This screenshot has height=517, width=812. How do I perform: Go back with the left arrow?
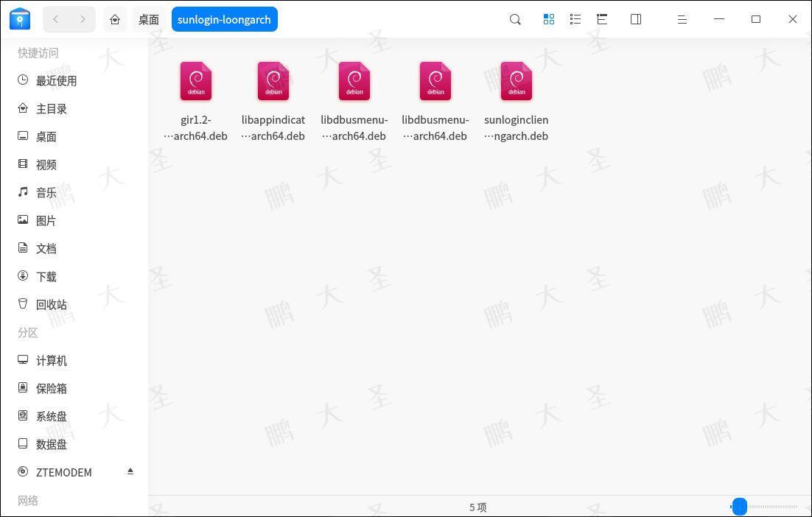point(56,19)
